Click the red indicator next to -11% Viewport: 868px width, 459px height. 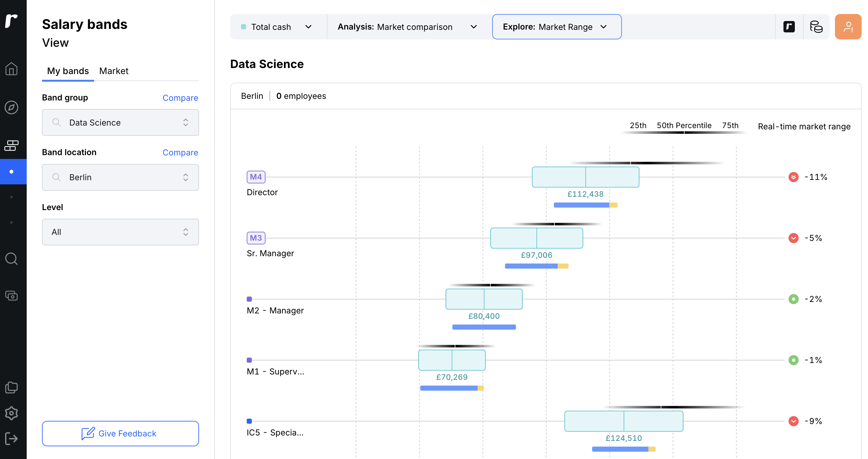click(x=793, y=177)
